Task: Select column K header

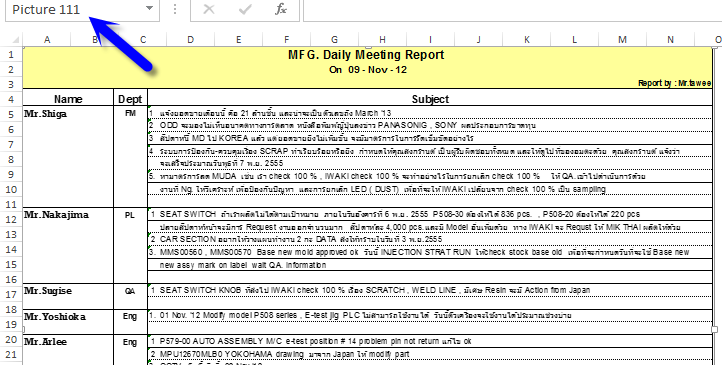Action: click(526, 40)
